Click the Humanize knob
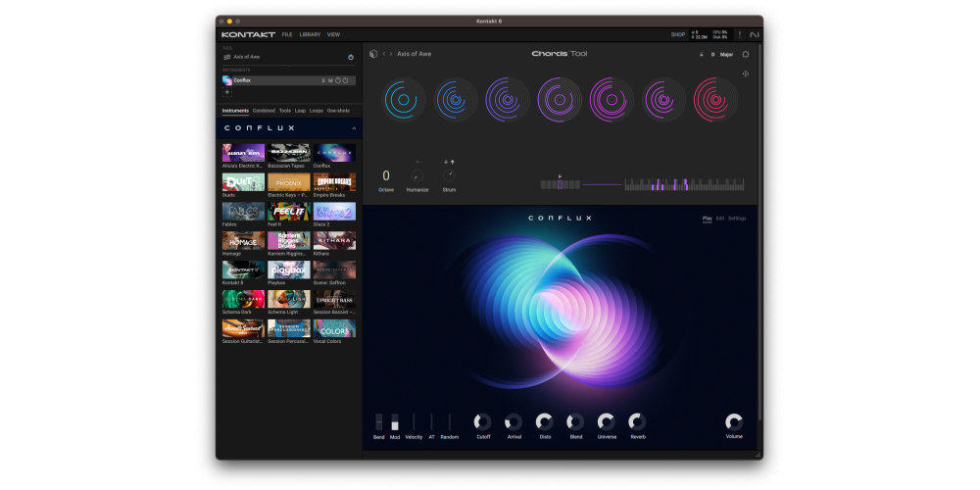Viewport: 980px width, 490px height. [x=417, y=176]
